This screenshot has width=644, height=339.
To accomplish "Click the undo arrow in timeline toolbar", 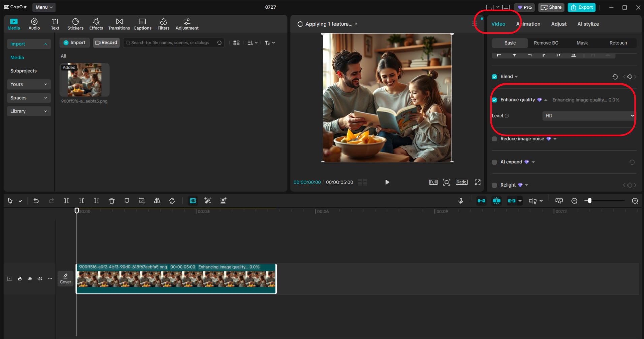I will (x=36, y=201).
